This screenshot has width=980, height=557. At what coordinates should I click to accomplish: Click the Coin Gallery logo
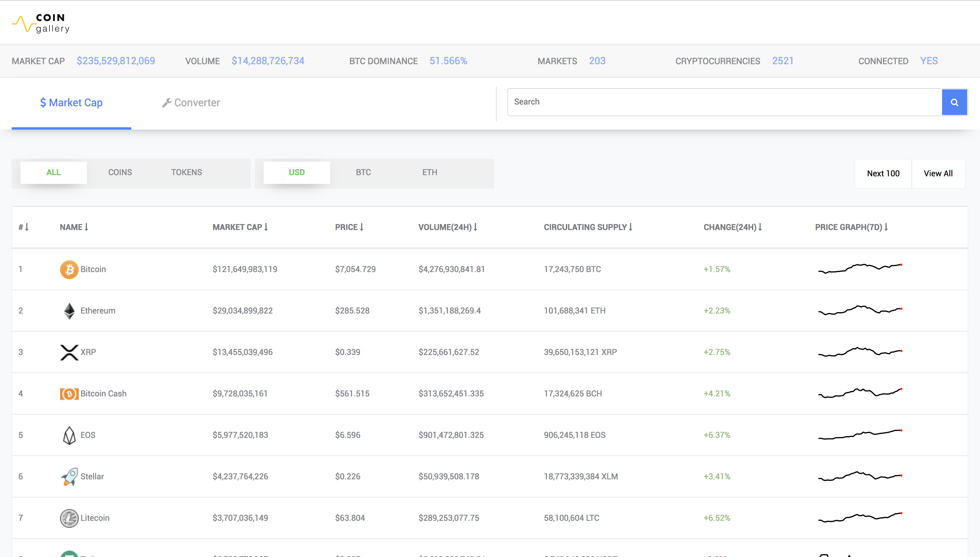(x=41, y=23)
